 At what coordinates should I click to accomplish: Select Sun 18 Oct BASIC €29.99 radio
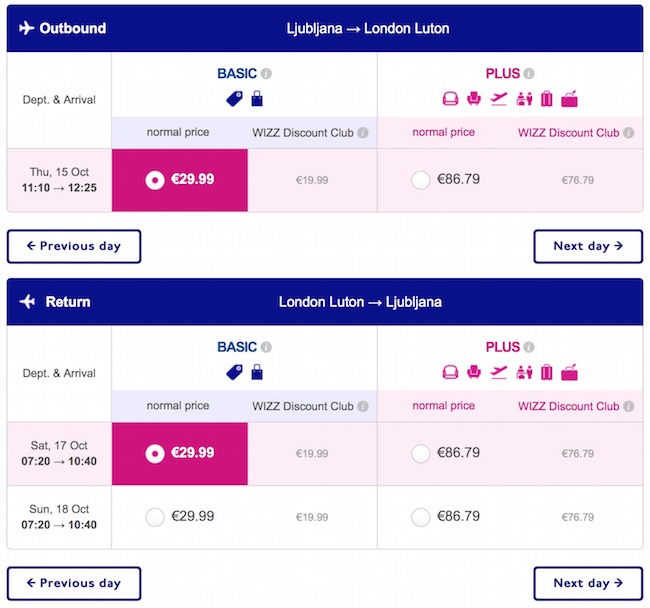tap(155, 517)
